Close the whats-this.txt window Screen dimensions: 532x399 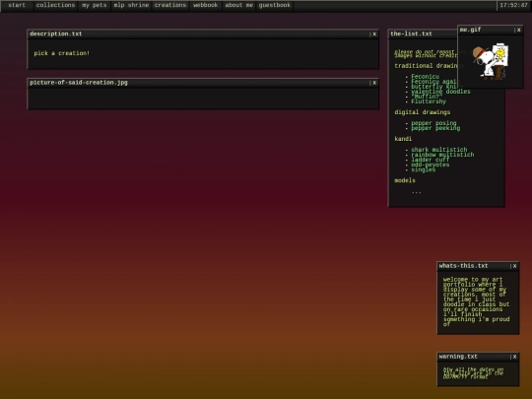coord(514,266)
